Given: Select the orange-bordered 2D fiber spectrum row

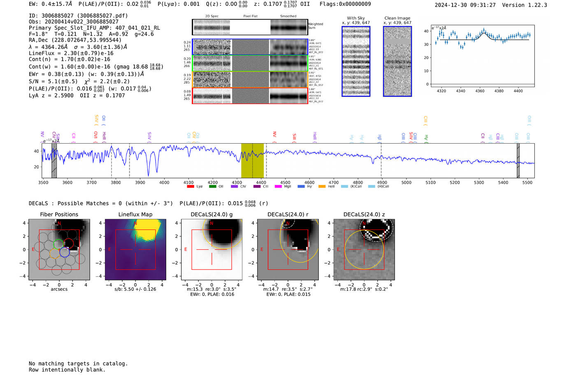Looking at the screenshot, I should pos(250,79).
